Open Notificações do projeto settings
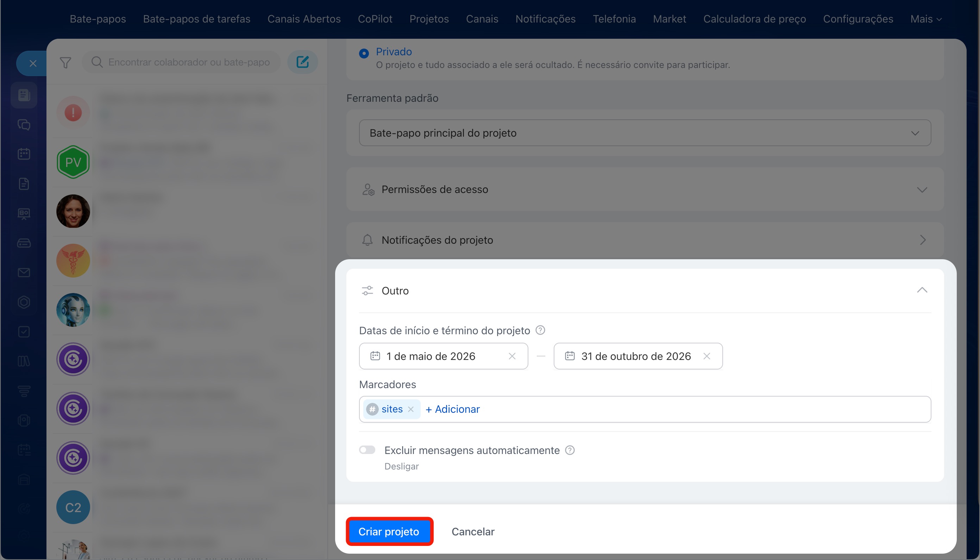 tap(645, 240)
